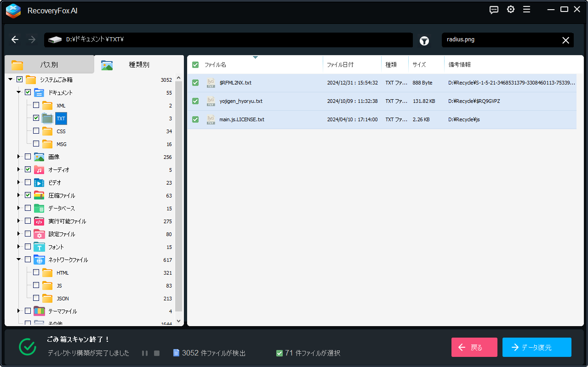Toggle the ドキュメント checkbox
The height and width of the screenshot is (367, 588).
pyautogui.click(x=28, y=92)
